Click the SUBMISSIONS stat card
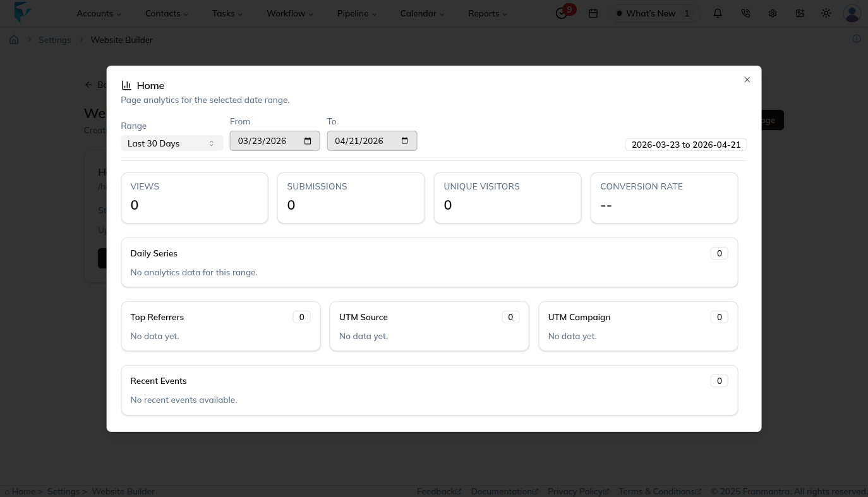 pos(351,198)
